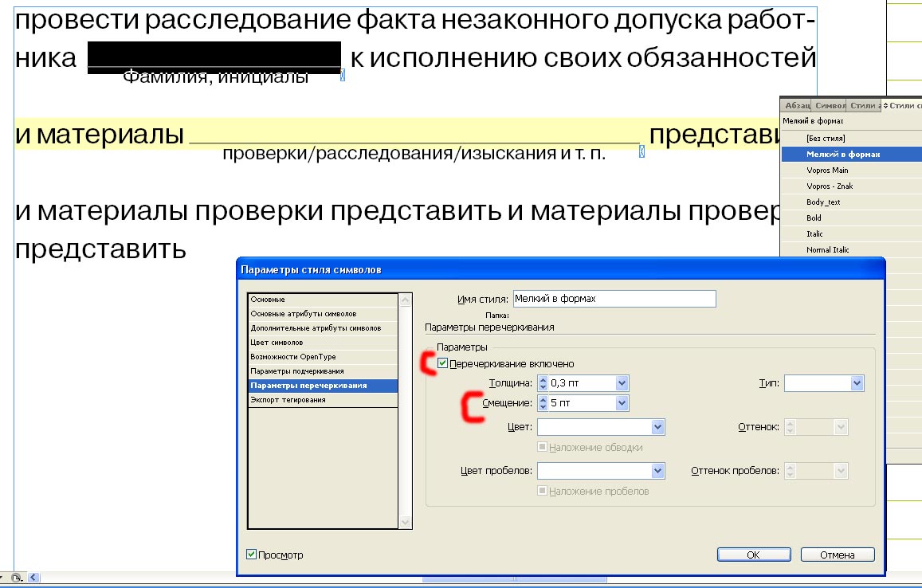Open 'Основные атрибуты символов' section
Screen dimensions: 922x588
(323, 313)
